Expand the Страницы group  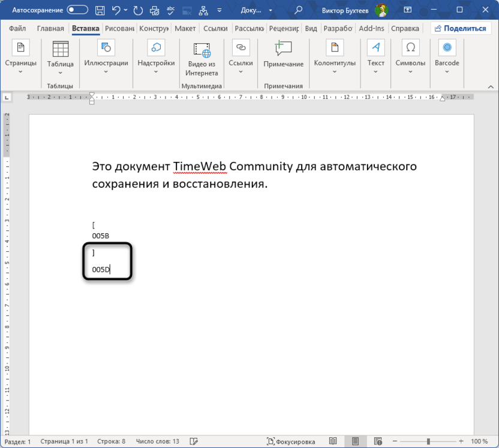[20, 57]
